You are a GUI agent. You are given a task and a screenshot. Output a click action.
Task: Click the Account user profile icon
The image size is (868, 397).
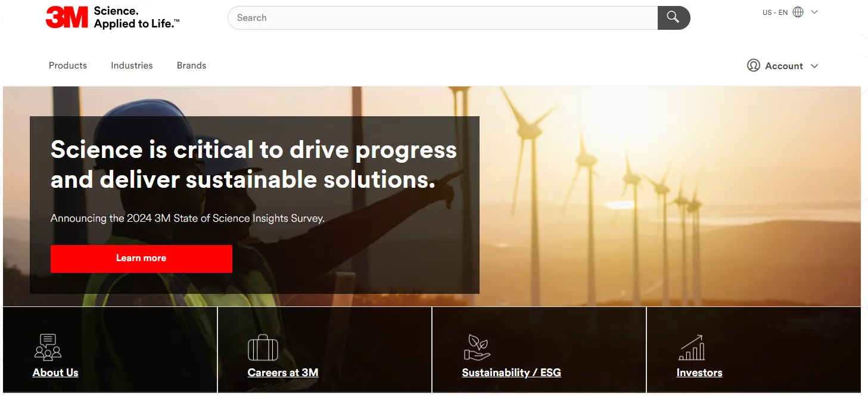(x=754, y=66)
